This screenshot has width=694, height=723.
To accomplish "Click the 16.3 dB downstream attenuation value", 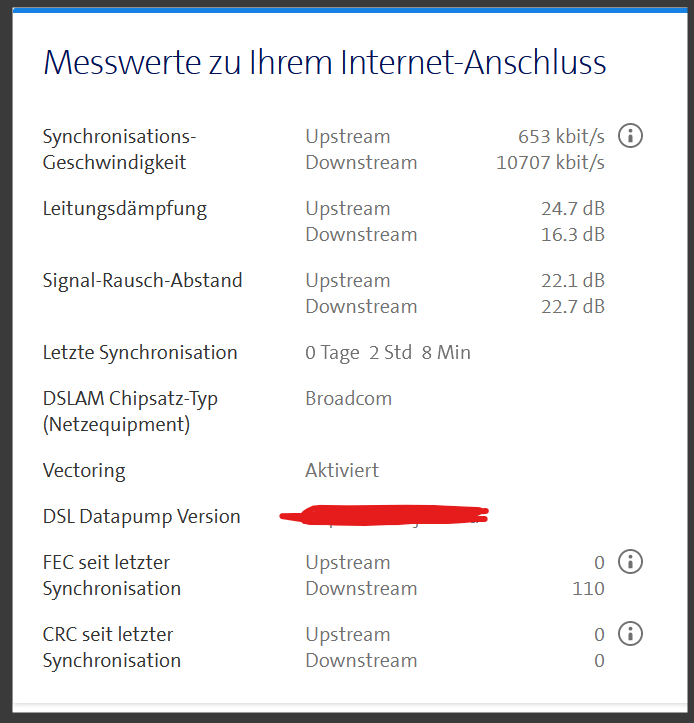I will [573, 235].
